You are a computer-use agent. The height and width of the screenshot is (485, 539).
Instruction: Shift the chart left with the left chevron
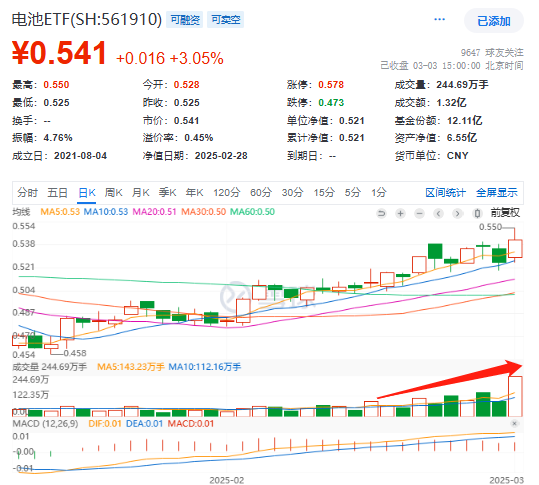[438, 213]
